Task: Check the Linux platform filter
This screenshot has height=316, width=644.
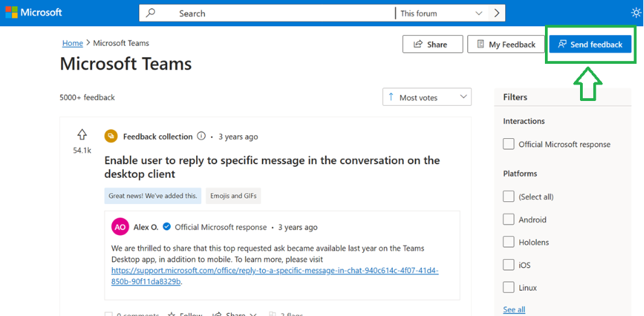Action: [508, 288]
